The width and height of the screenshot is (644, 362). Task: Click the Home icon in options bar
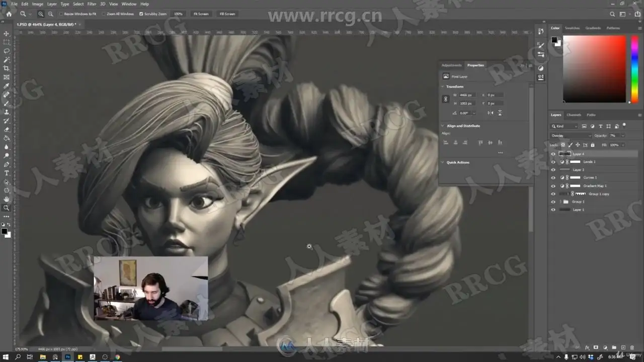(9, 14)
